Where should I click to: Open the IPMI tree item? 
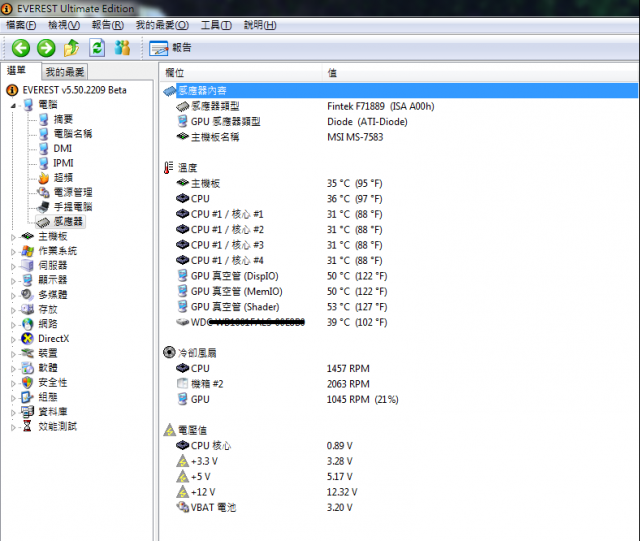tap(63, 163)
